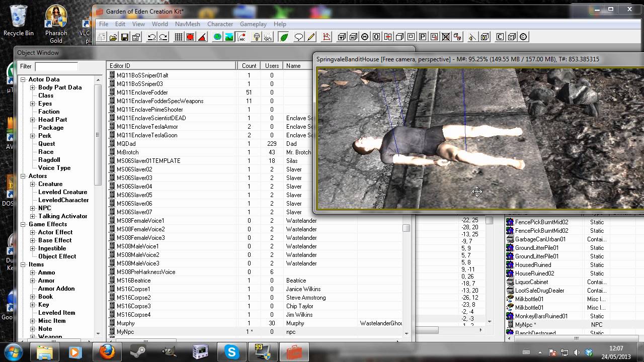Expand the Eyes tree node
This screenshot has width=644, height=362.
[33, 104]
